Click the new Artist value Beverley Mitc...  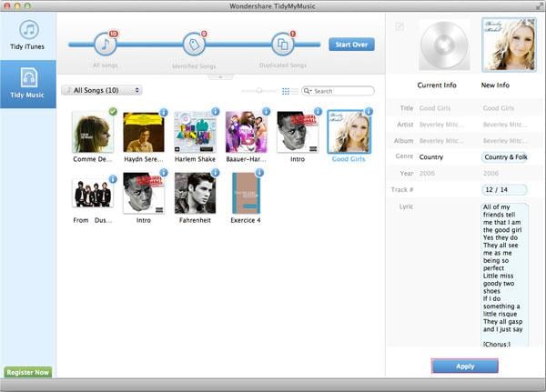[505, 125]
